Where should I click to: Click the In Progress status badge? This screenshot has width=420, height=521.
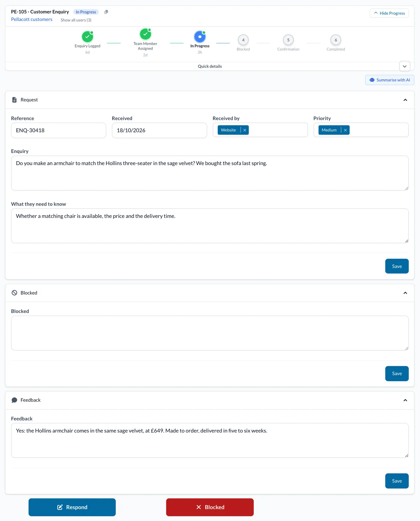86,12
